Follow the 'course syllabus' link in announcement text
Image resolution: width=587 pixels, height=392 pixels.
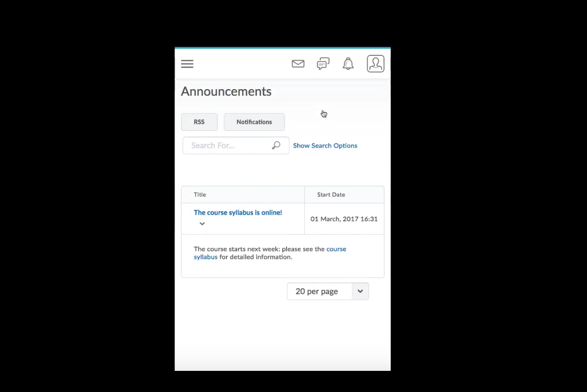click(336, 249)
